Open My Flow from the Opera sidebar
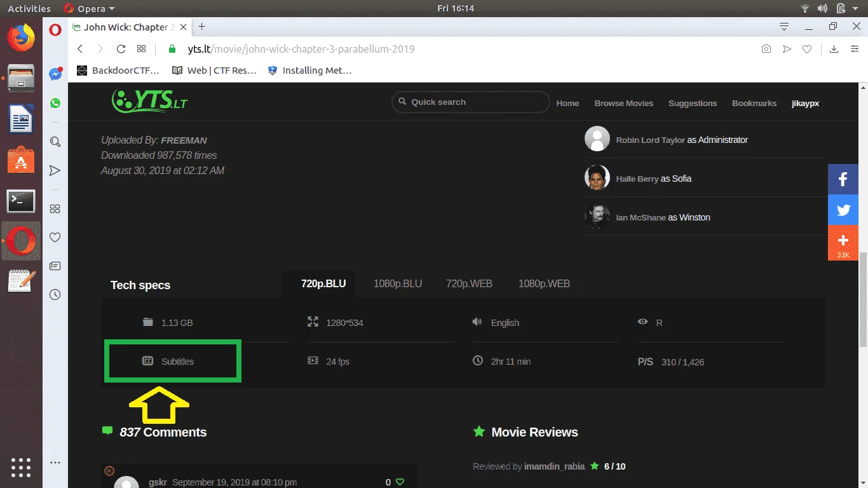868x488 pixels. point(55,170)
